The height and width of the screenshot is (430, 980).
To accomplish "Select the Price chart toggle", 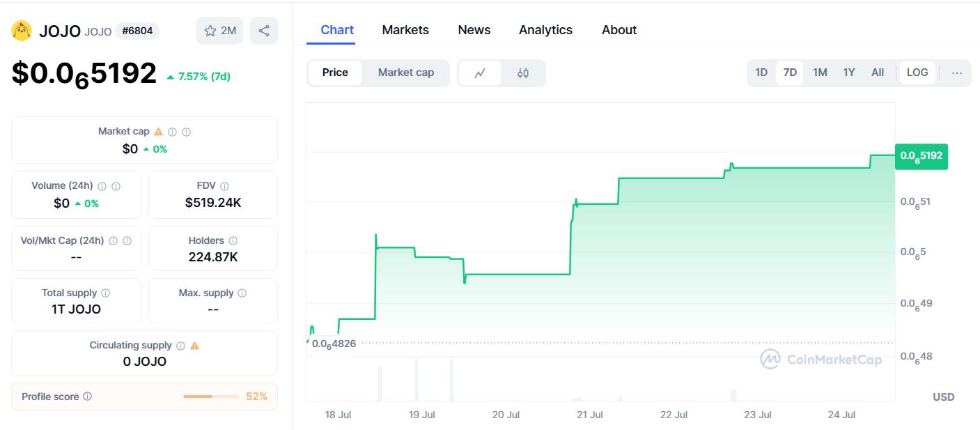I will [x=335, y=73].
